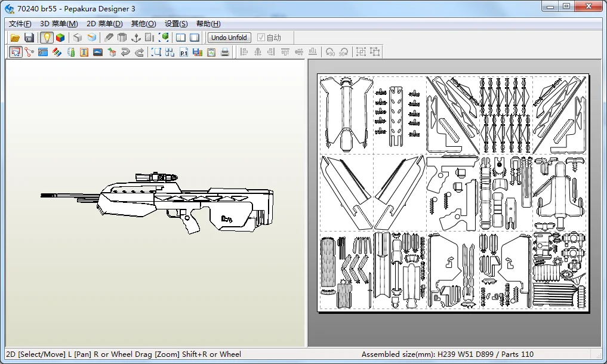Click the clipboard copy icon
The height and width of the screenshot is (364, 607).
coord(211,52)
